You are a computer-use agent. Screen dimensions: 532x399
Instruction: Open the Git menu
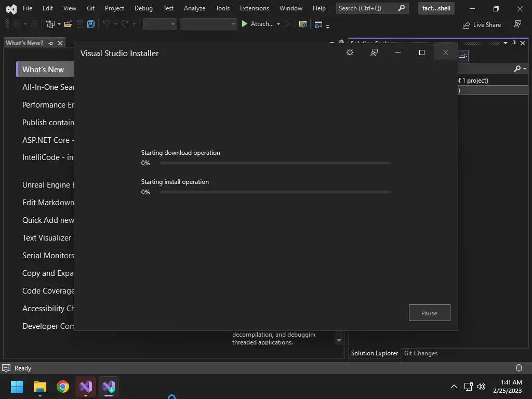(90, 8)
